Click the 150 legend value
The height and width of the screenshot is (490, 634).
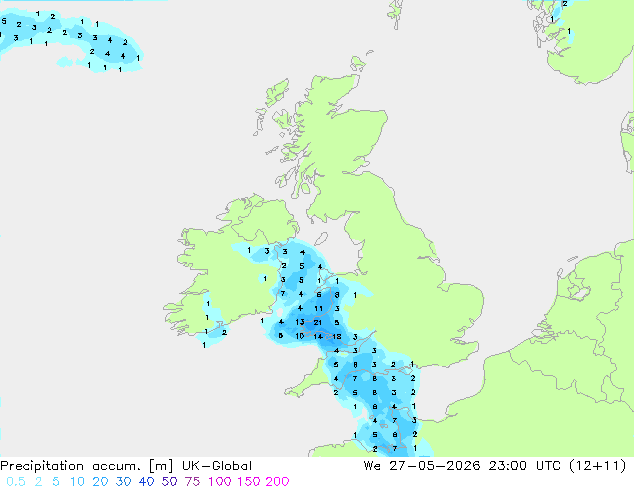click(x=249, y=482)
